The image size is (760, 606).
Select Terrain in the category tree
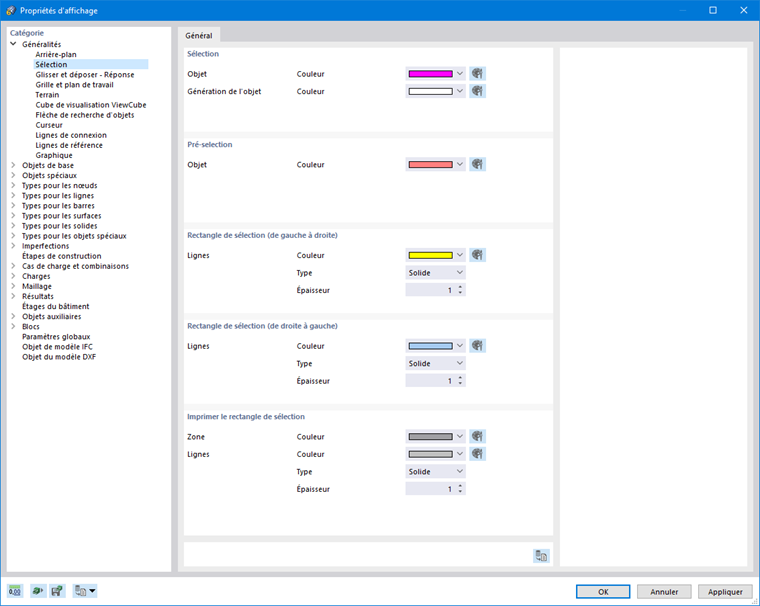47,95
